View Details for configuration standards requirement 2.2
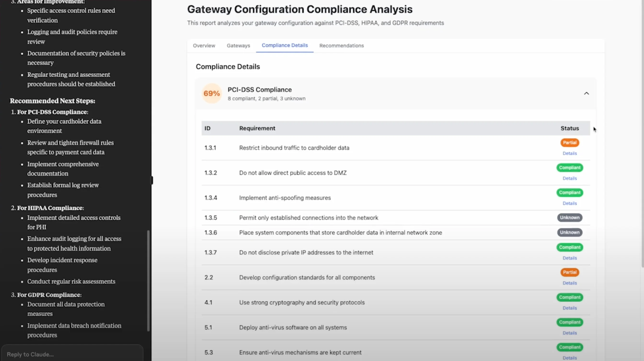The height and width of the screenshot is (361, 644). tap(569, 283)
